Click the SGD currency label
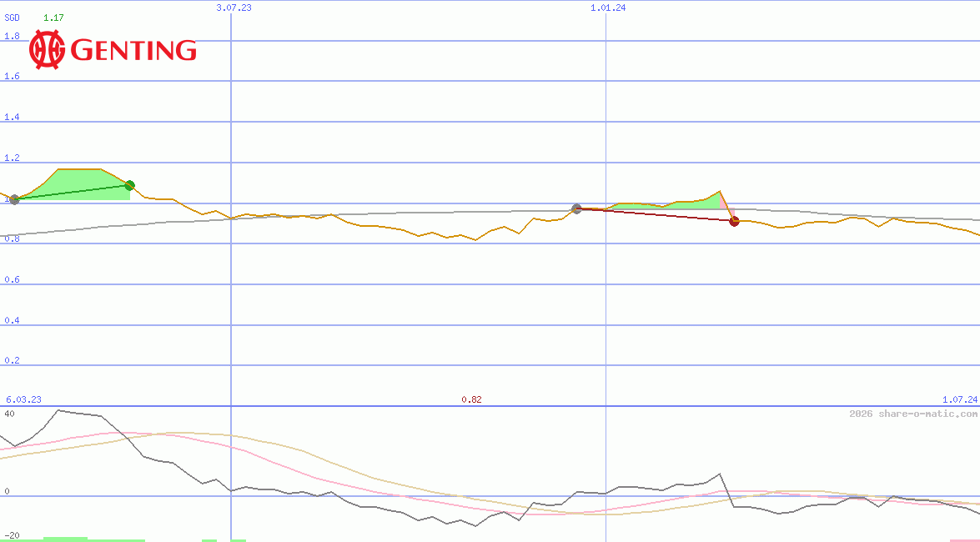Viewport: 980px width, 542px height. tap(13, 18)
